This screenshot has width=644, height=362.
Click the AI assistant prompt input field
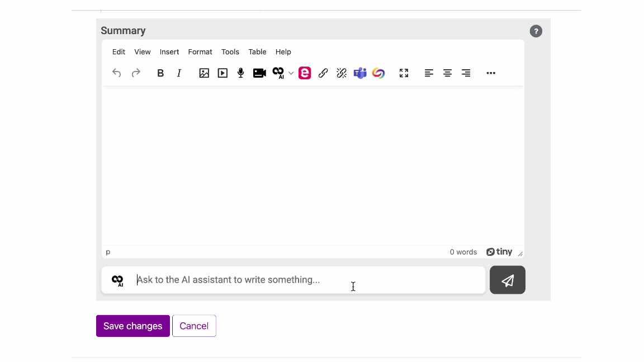[x=307, y=280]
